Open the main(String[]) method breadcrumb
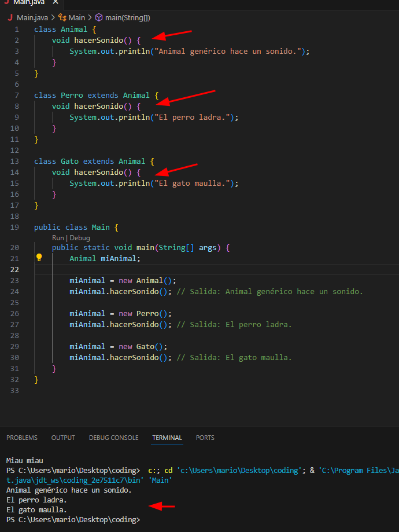 [127, 17]
